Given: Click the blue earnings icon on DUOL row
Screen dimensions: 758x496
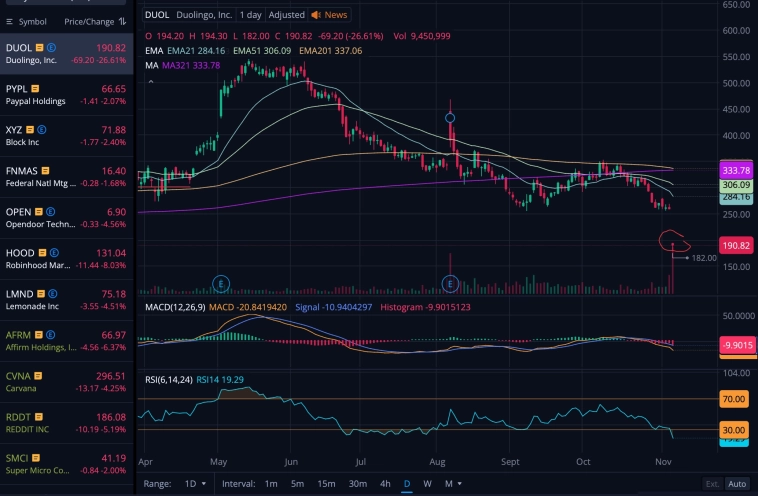Looking at the screenshot, I should pos(51,48).
